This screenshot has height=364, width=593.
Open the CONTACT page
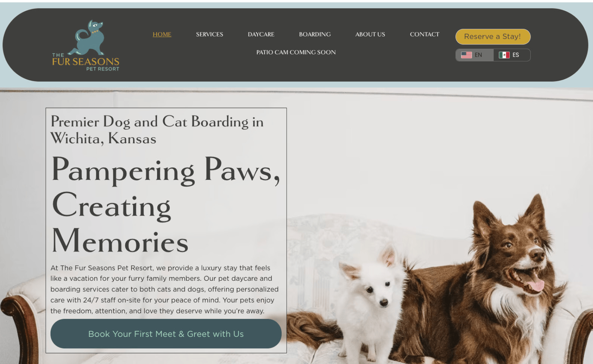425,34
